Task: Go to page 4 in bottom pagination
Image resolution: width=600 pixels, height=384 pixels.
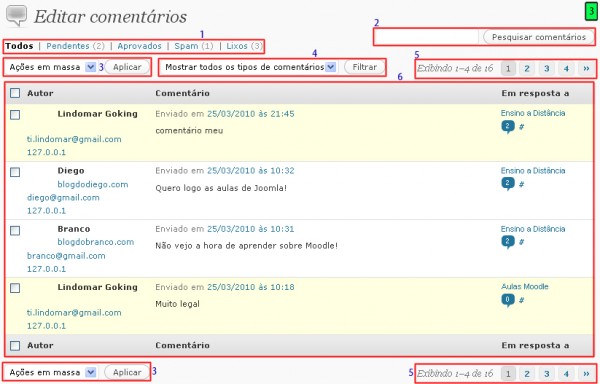Action: pyautogui.click(x=566, y=374)
